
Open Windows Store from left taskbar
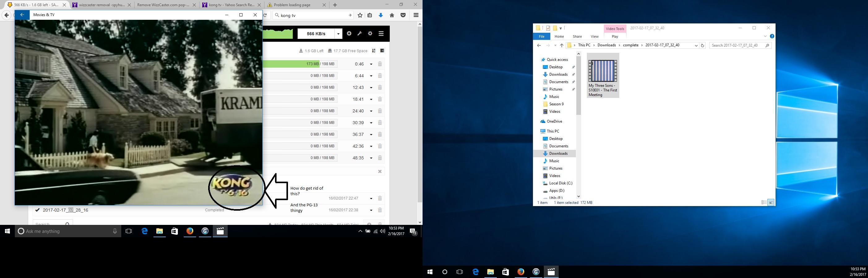[x=174, y=231]
